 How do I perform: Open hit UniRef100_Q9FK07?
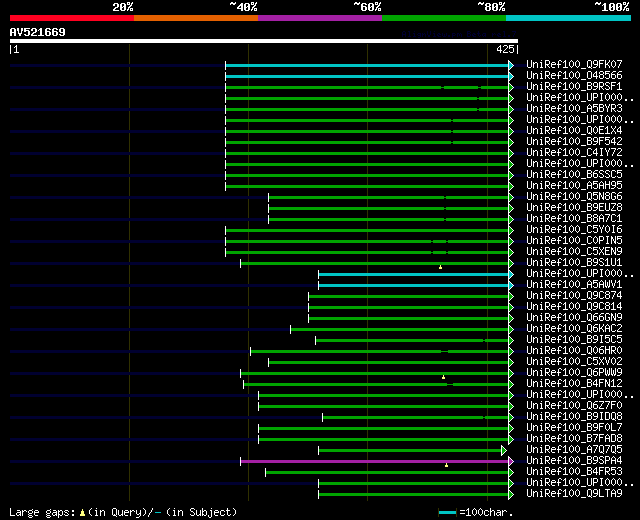point(574,64)
